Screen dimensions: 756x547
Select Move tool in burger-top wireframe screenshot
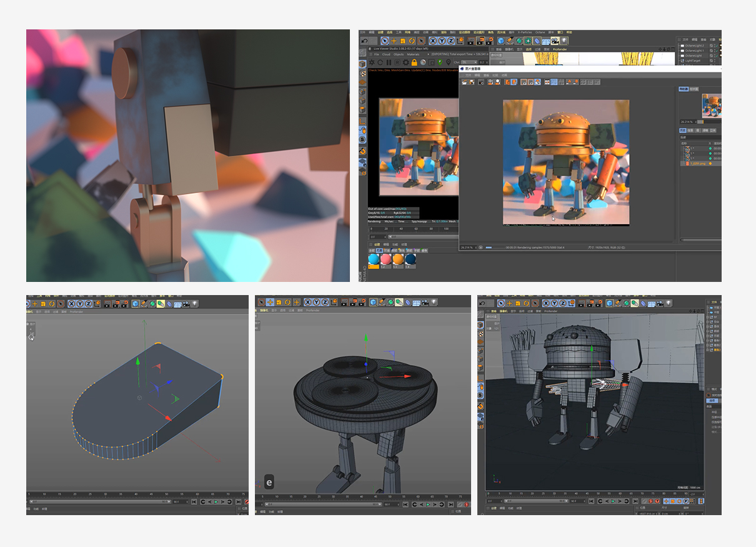[x=270, y=303]
